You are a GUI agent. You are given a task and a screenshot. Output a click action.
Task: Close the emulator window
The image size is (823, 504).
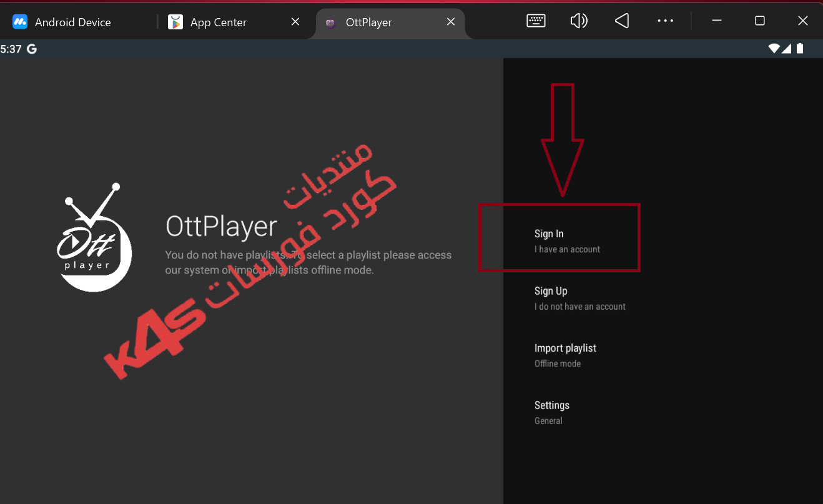803,21
